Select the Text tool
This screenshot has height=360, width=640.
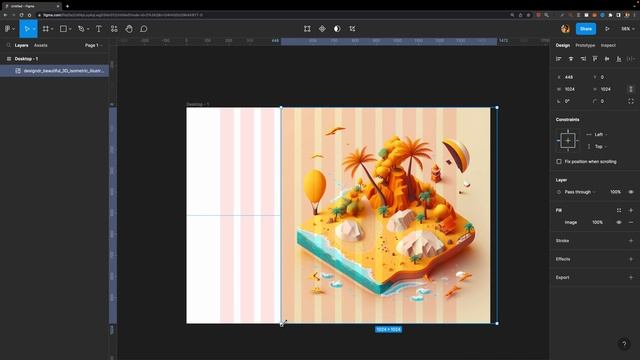(x=99, y=29)
